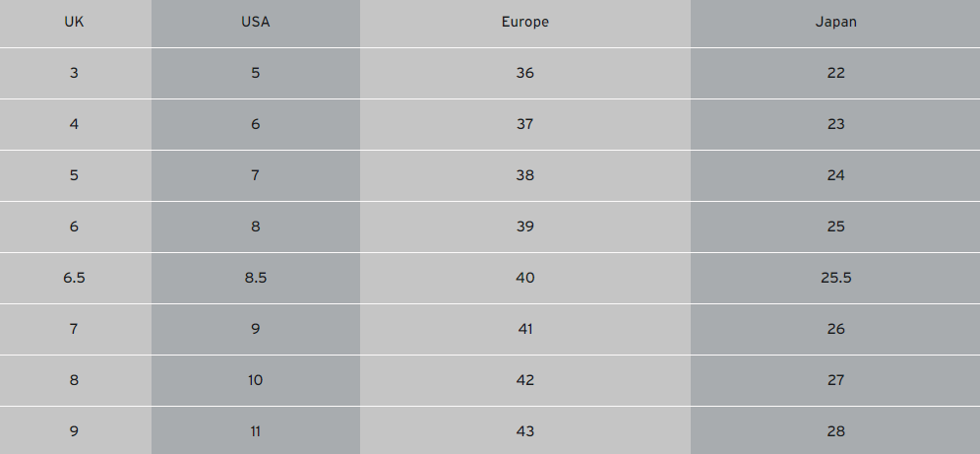Choose Europe size 43 cell
Viewport: 980px width, 454px height.
click(524, 431)
